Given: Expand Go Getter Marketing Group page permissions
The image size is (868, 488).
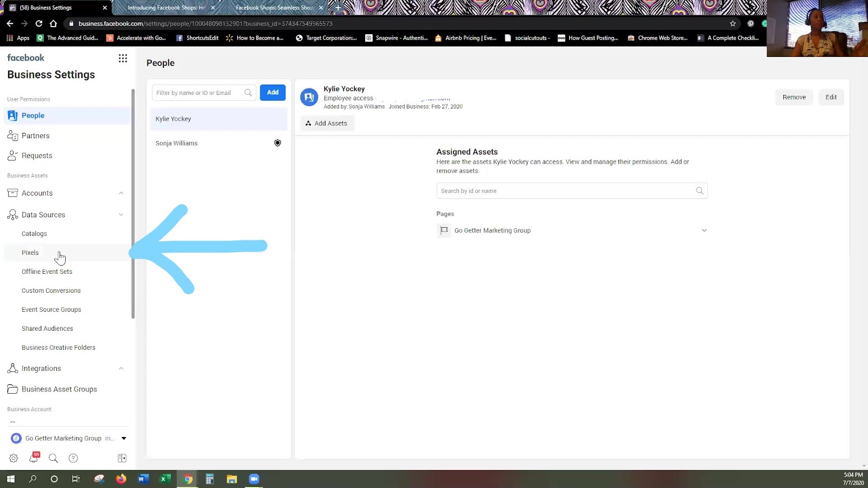Looking at the screenshot, I should pos(704,230).
